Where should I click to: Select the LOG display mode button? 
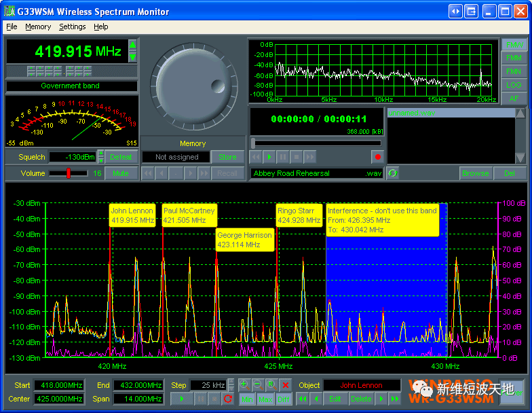514,85
